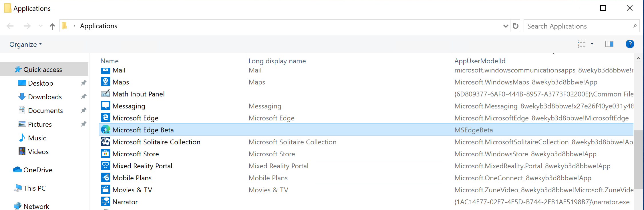The height and width of the screenshot is (210, 644).
Task: Click the pin icon beside Pictures
Action: [84, 124]
